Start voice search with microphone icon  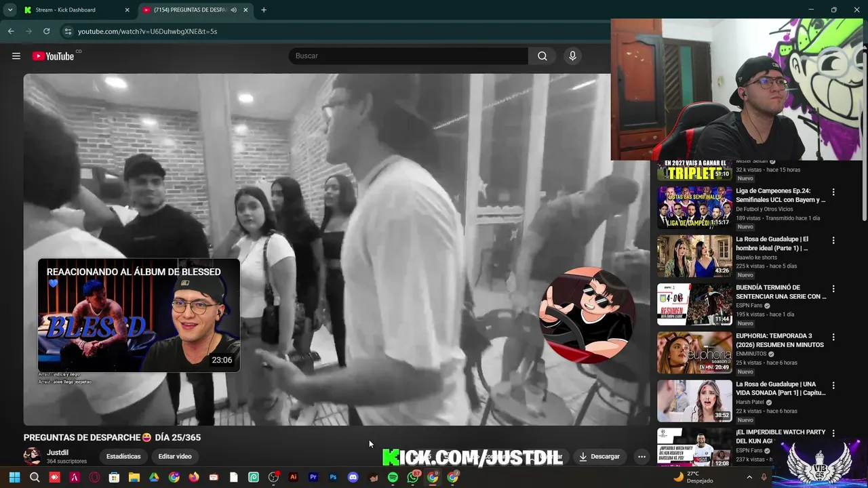pos(572,56)
